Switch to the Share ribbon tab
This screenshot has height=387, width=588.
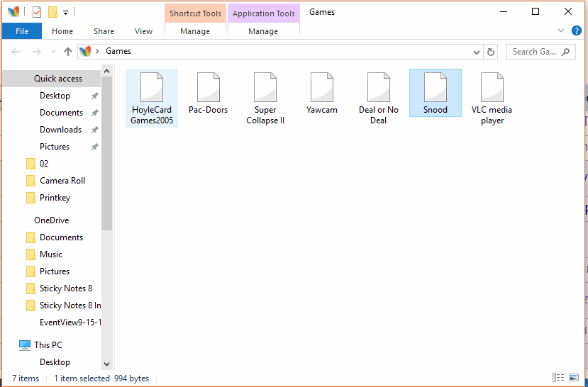104,31
